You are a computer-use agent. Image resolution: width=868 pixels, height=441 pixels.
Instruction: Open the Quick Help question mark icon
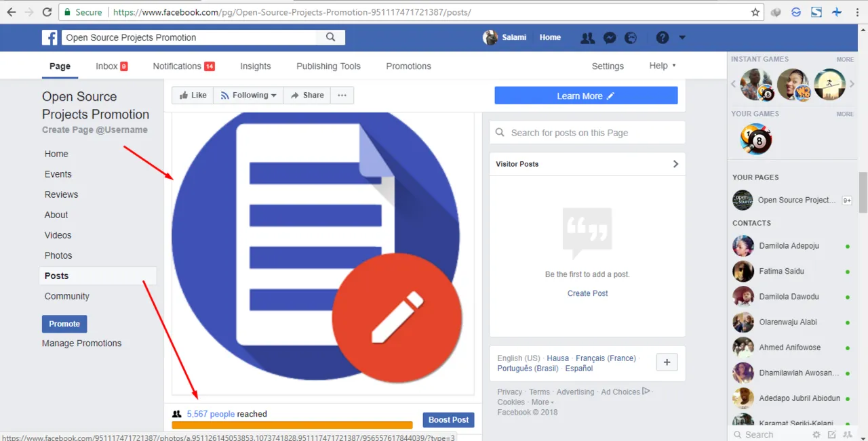tap(663, 38)
